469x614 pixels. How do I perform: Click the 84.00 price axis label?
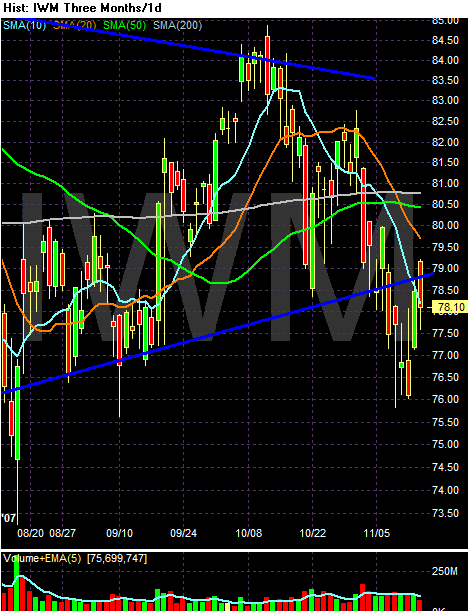(x=447, y=60)
